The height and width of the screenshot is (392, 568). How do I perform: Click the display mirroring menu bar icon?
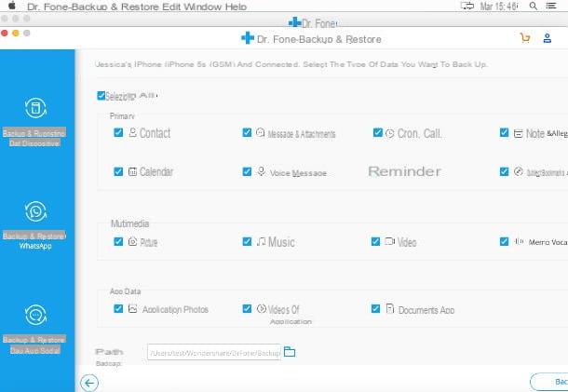click(x=467, y=6)
